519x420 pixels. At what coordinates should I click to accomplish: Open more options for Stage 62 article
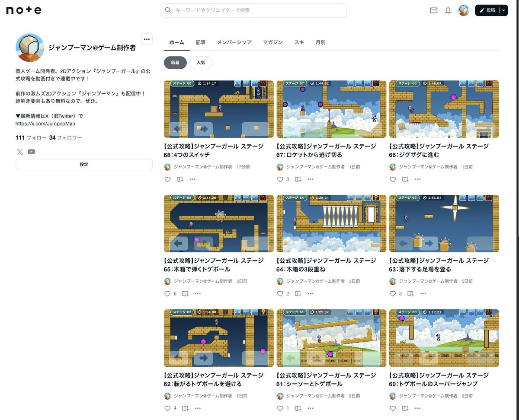[x=198, y=408]
